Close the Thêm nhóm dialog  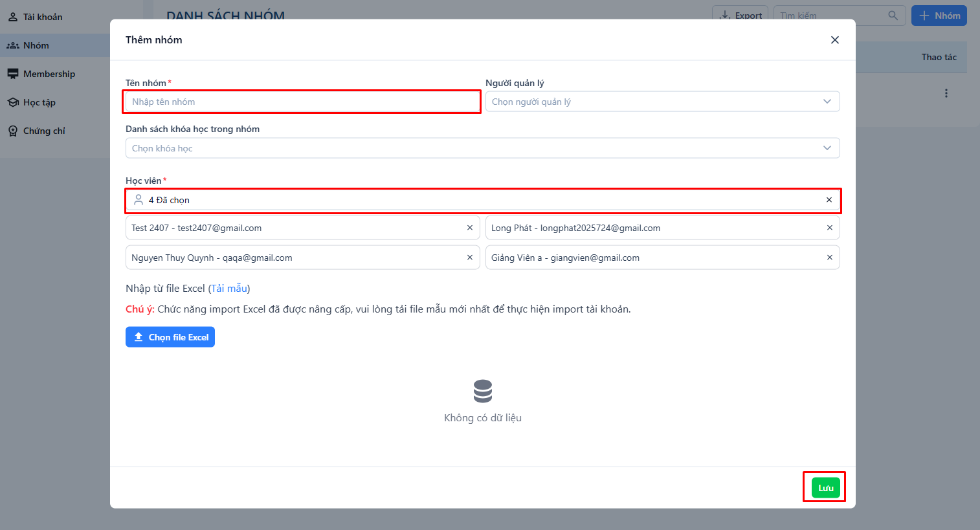click(835, 40)
